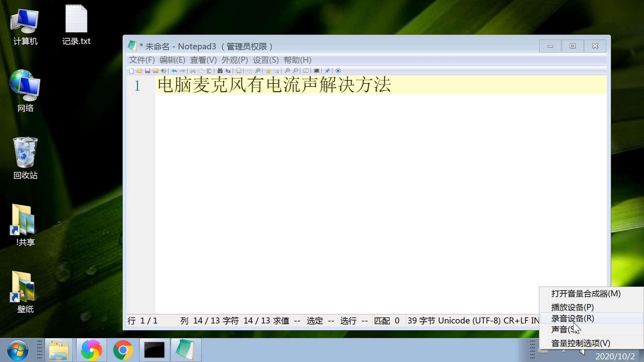Image resolution: width=644 pixels, height=362 pixels.
Task: Open the 文件(F) menu
Action: [142, 60]
